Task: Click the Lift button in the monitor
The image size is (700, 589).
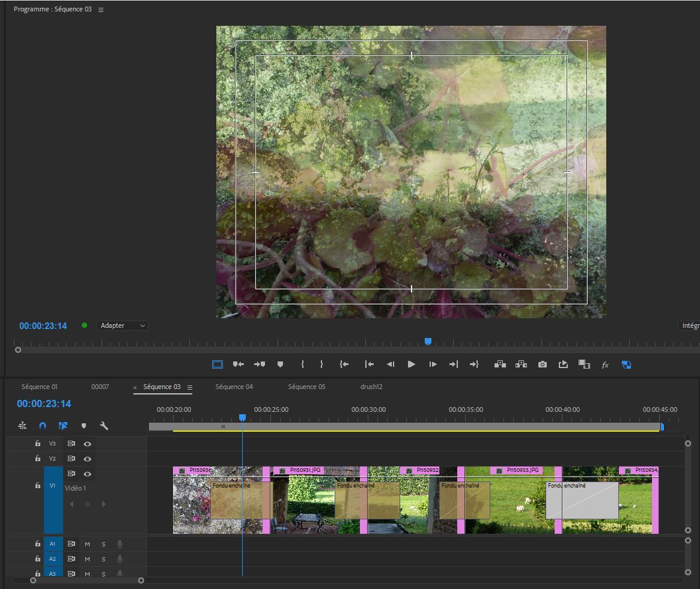Action: coord(500,364)
